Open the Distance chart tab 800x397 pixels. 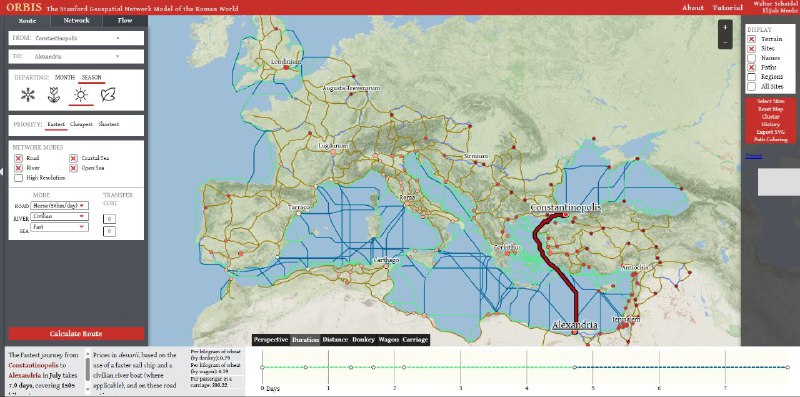click(x=335, y=340)
